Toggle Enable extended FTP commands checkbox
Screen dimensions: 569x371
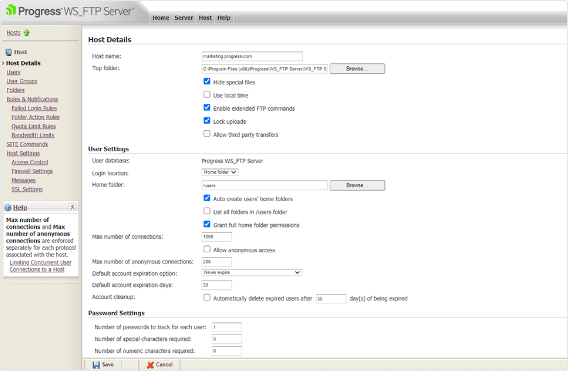(x=207, y=107)
